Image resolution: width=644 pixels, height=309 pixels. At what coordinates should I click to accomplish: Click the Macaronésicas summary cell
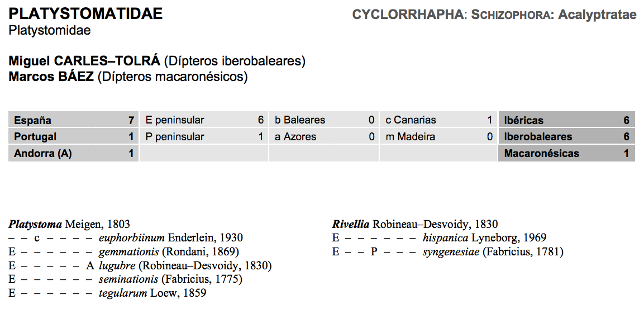click(566, 154)
